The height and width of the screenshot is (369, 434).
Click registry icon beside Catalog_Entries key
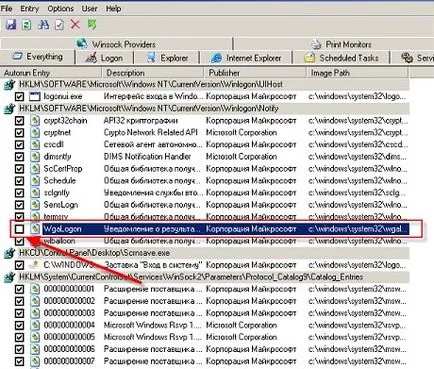10,277
